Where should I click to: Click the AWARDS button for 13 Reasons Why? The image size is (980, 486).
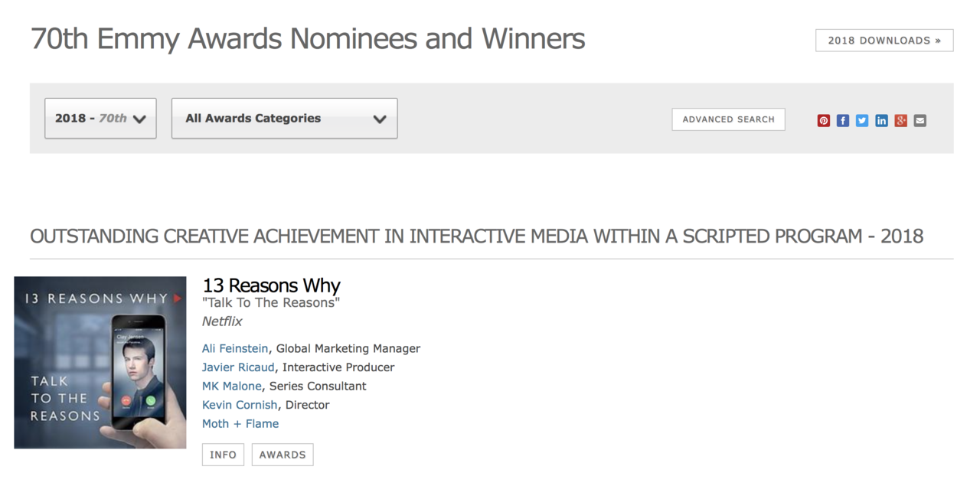coord(283,455)
